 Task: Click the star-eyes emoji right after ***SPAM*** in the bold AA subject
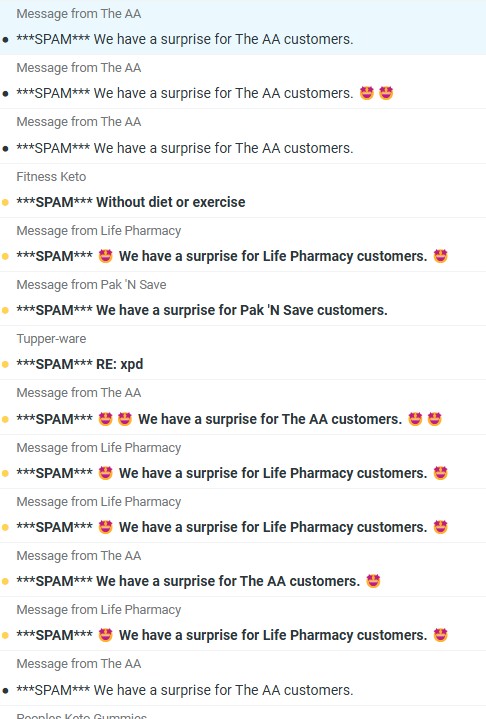[105, 419]
